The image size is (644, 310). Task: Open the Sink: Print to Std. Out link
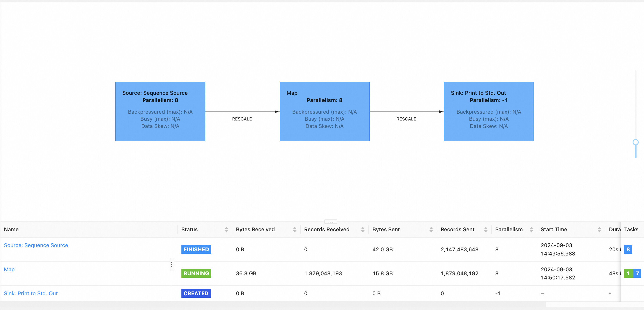tap(31, 293)
